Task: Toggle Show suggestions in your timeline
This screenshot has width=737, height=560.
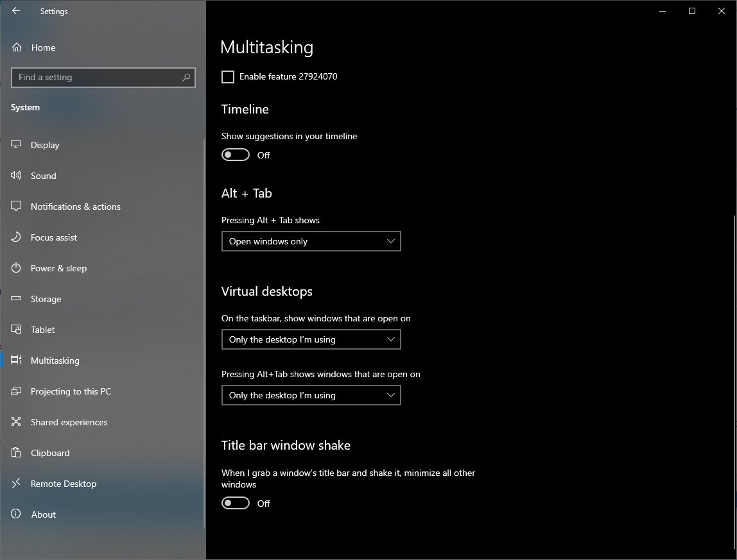Action: [236, 155]
